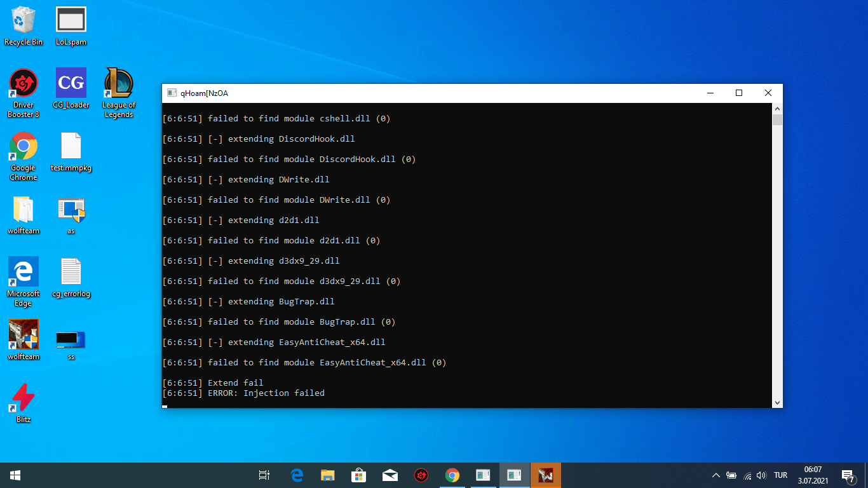The width and height of the screenshot is (868, 488).
Task: Select the League of Legends desktop icon
Action: click(119, 93)
